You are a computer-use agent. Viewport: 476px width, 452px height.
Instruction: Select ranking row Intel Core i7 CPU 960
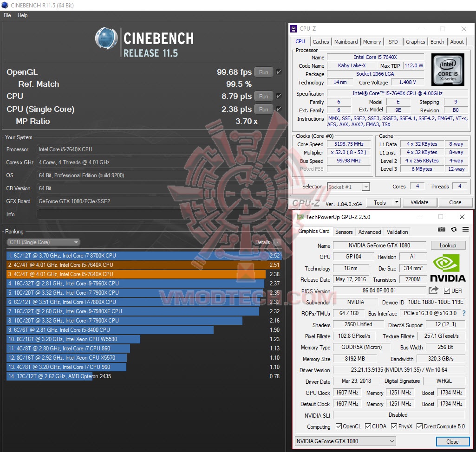point(144,367)
